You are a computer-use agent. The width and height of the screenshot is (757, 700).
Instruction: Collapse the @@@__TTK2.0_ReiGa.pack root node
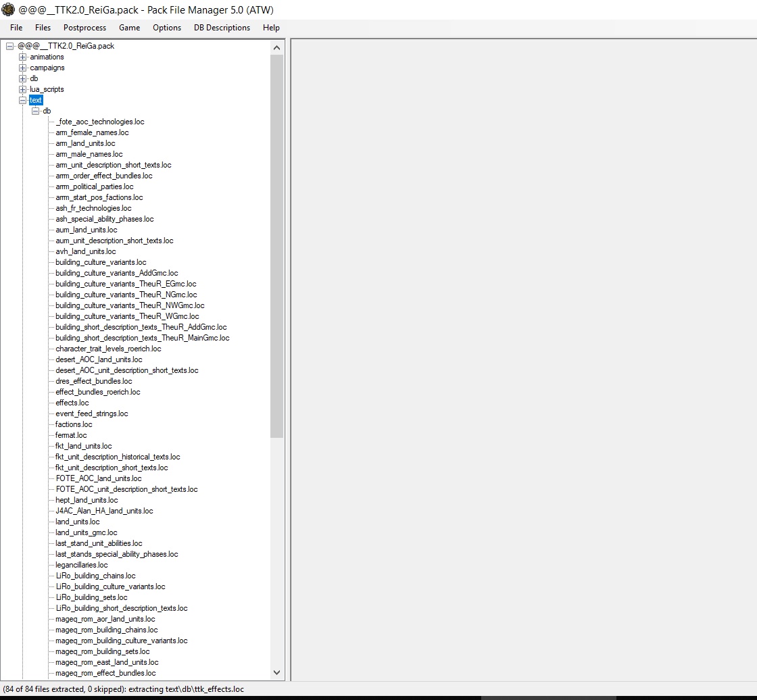(x=9, y=47)
